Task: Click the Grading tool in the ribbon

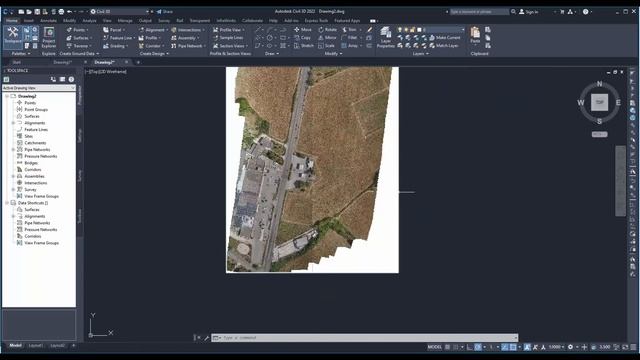Action: tap(115, 46)
